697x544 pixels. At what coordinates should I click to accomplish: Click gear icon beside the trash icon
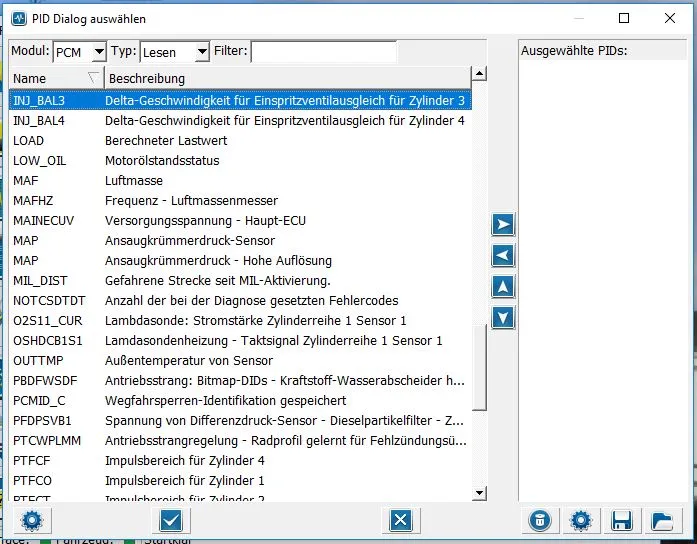(x=580, y=520)
